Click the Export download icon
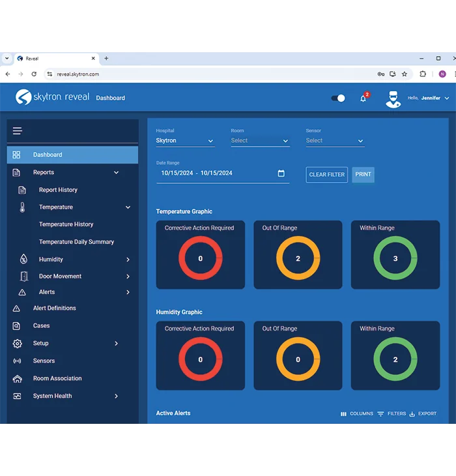Viewport: 456px width, 476px height. 412,414
